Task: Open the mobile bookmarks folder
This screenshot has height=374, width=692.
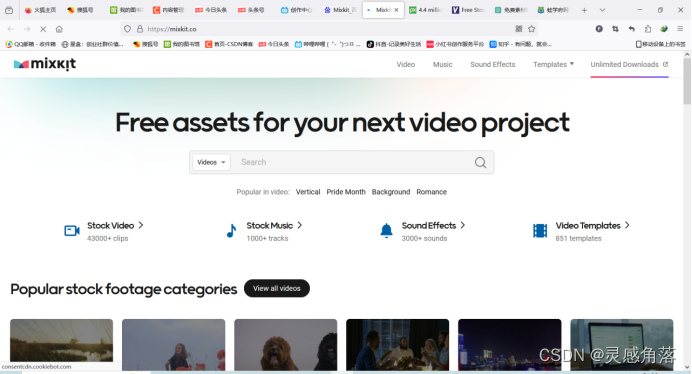Action: click(x=661, y=44)
